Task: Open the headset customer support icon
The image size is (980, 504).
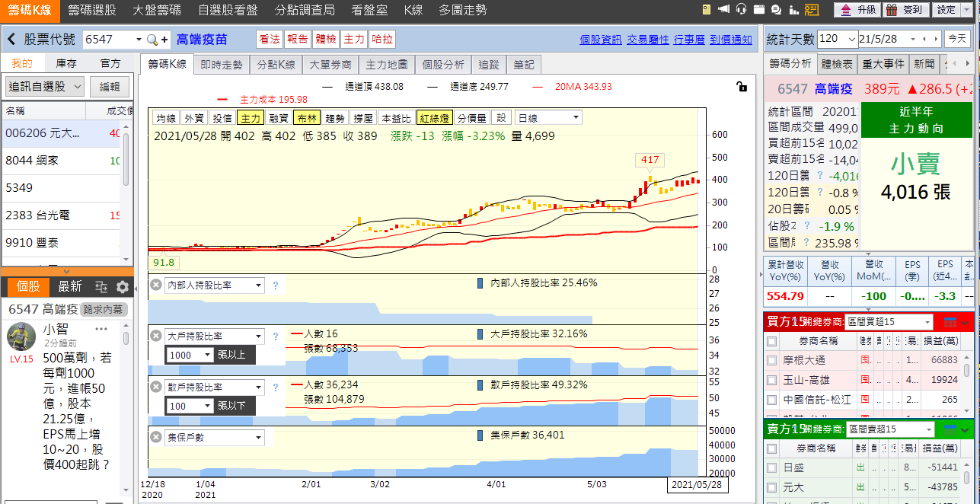Action: pyautogui.click(x=741, y=10)
